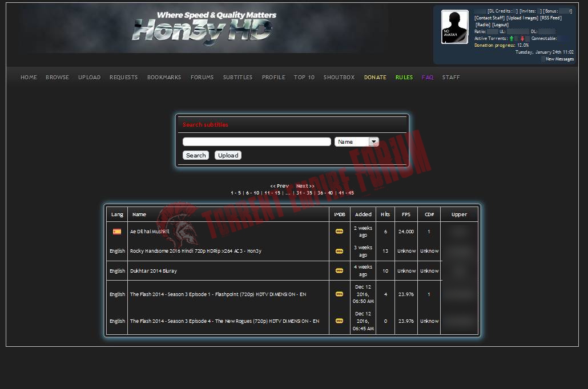Click Upload Images link

click(522, 18)
